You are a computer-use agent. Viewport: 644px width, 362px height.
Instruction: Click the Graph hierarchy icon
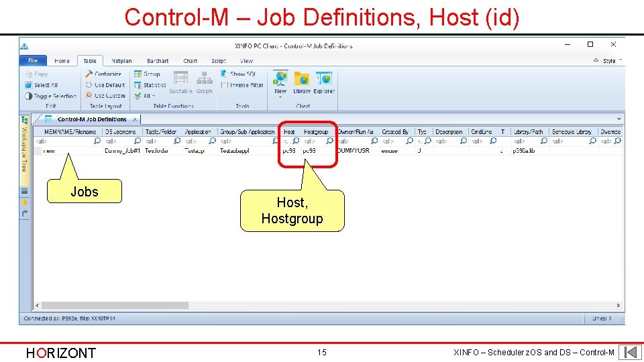click(204, 78)
